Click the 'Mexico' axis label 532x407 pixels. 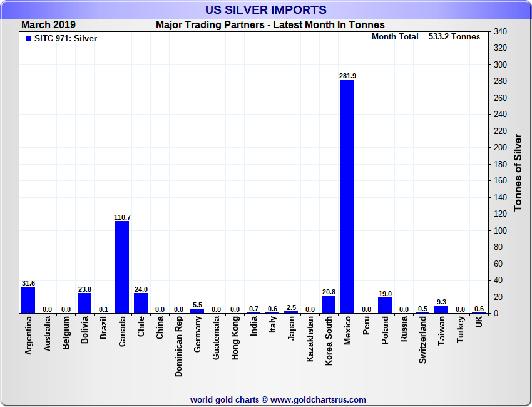347,330
